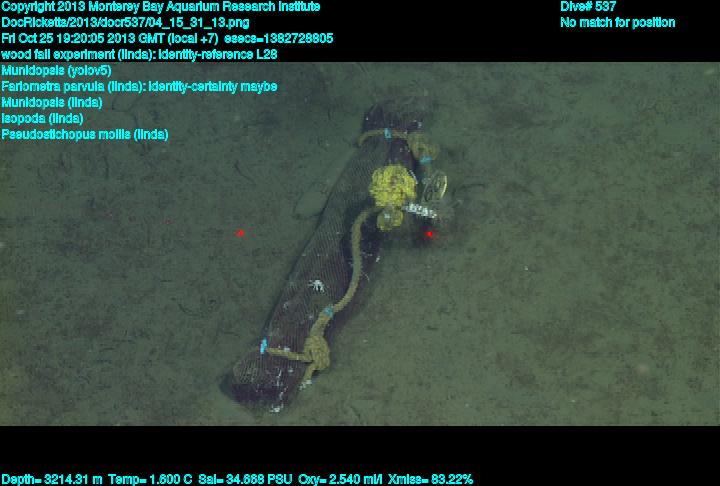
Task: Click the 'No match for position' text
Action: [x=618, y=23]
